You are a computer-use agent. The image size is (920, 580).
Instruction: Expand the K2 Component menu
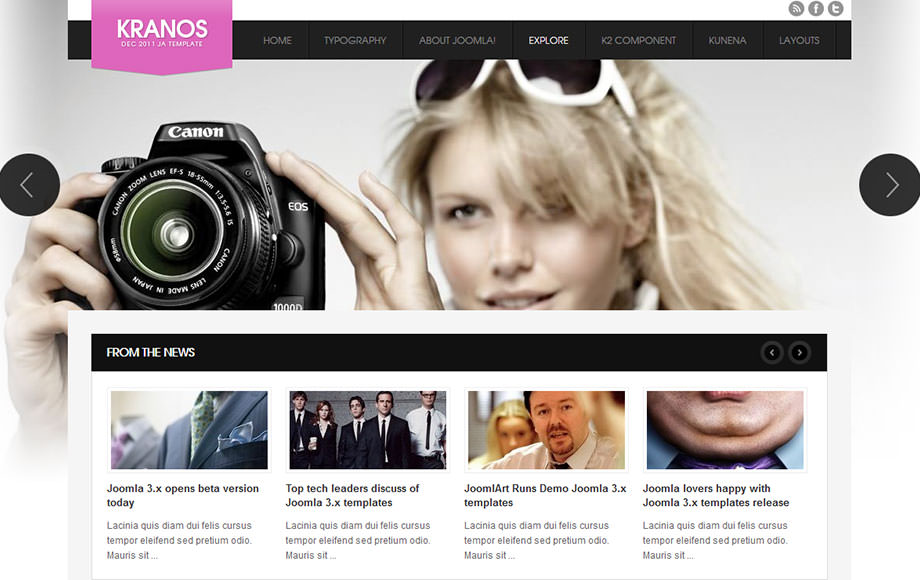click(638, 41)
